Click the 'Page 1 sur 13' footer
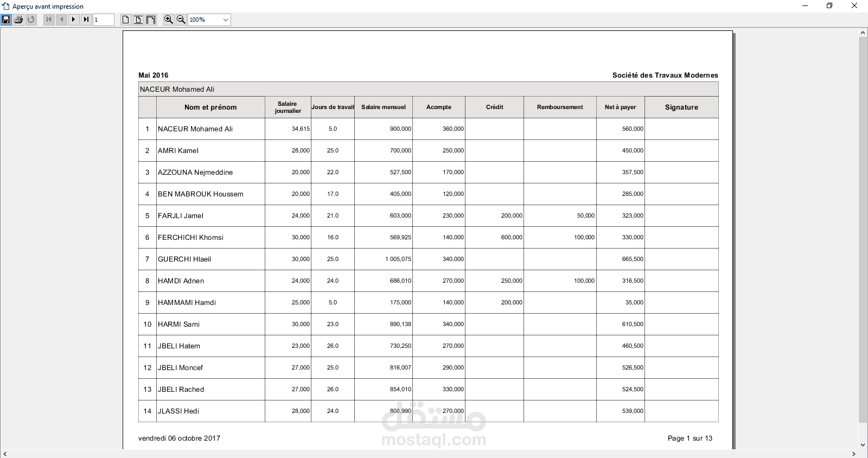Viewport: 868px width, 458px height. [690, 438]
